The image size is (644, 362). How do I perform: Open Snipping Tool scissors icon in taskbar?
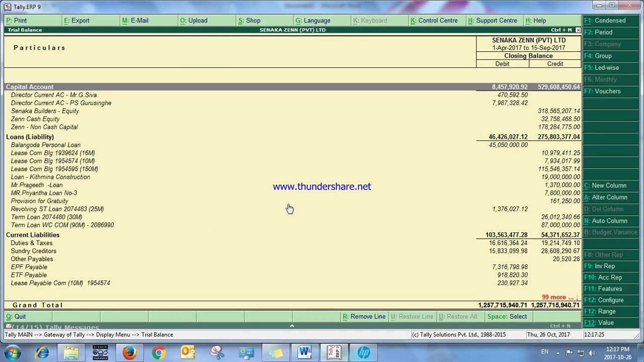[x=217, y=353]
